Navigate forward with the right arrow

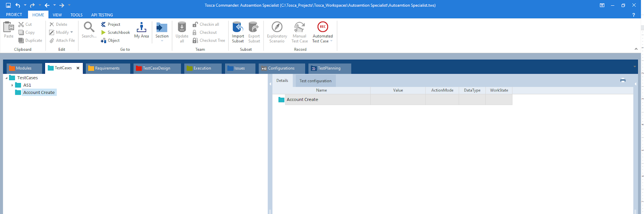point(62,5)
